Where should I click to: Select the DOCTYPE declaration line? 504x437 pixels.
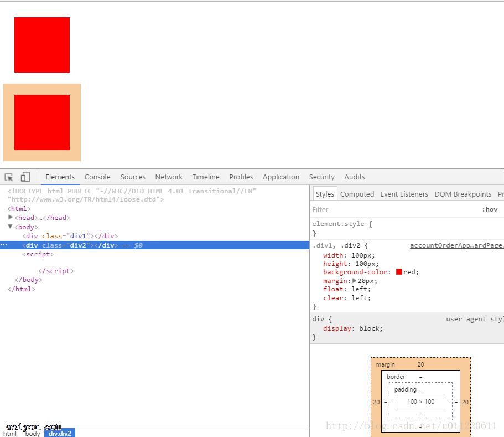(132, 195)
